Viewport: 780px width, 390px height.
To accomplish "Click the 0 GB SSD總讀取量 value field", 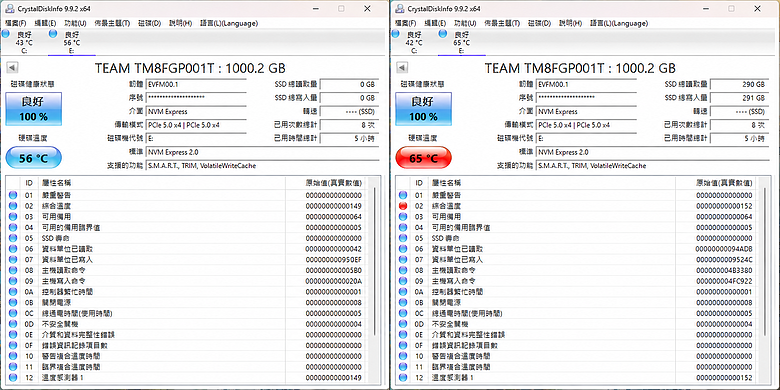I will [348, 85].
